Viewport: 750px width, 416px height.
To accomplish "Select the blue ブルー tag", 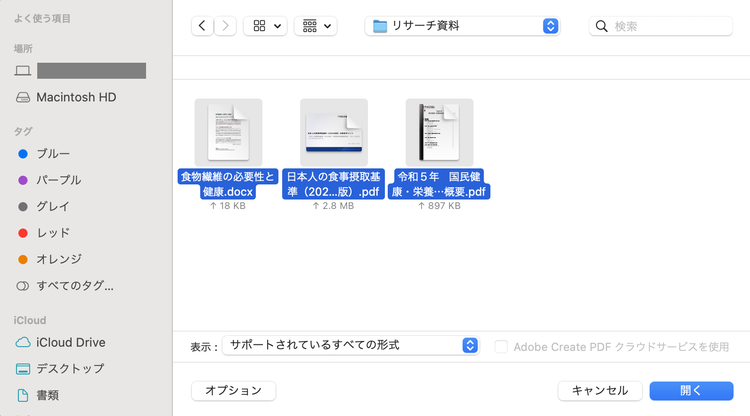I will click(53, 154).
